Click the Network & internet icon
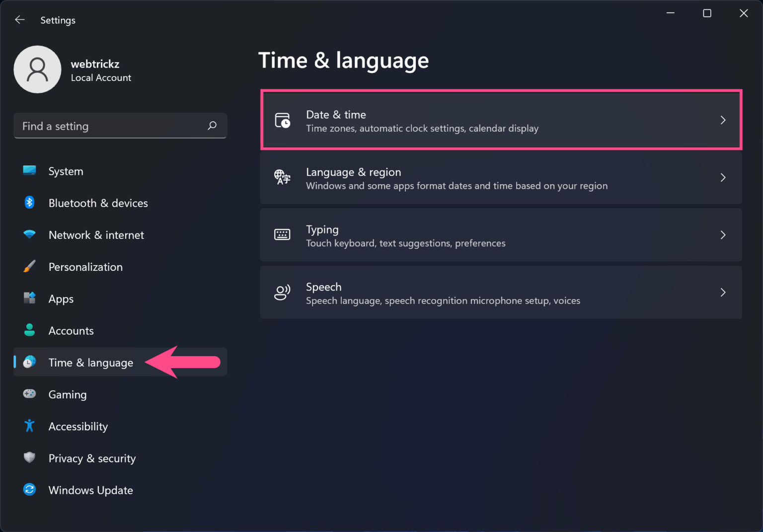 coord(29,234)
